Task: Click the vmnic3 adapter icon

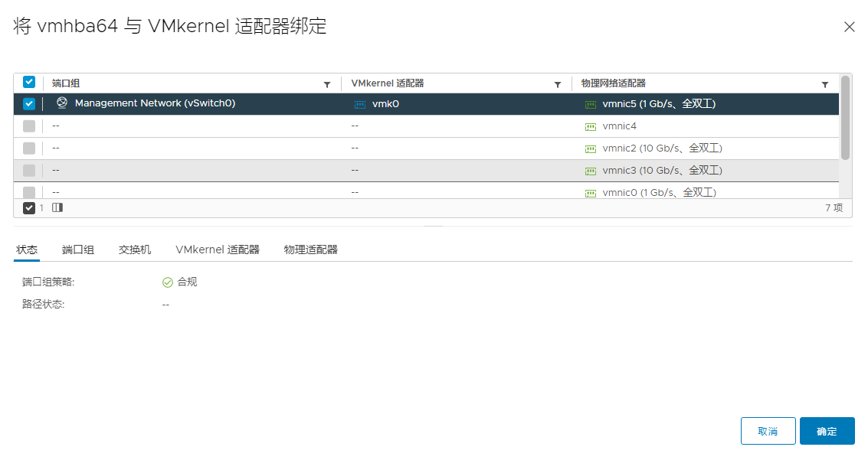Action: 589,170
